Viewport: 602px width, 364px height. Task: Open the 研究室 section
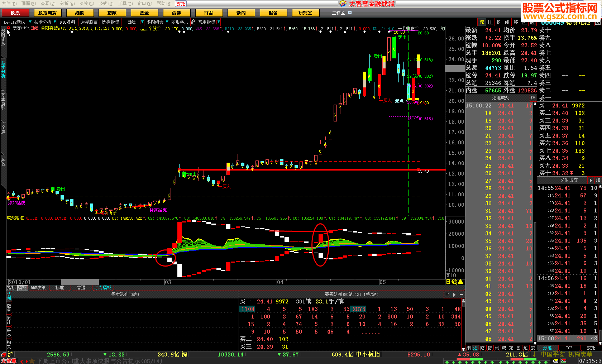305,13
